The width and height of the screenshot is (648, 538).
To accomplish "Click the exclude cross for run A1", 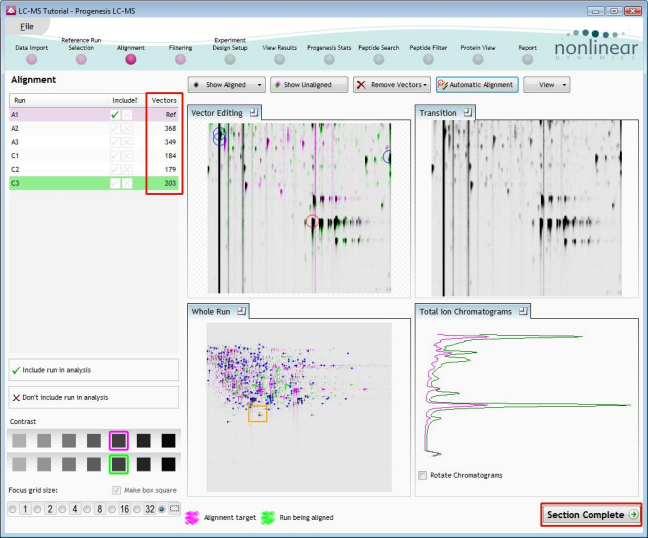I will pos(127,114).
